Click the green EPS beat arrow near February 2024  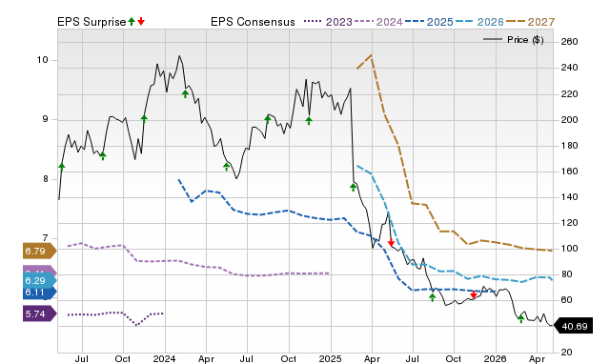click(x=185, y=93)
